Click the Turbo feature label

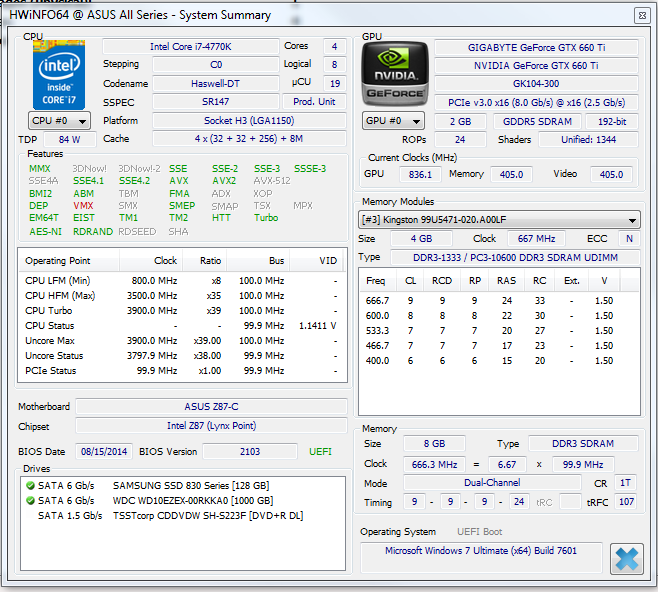[266, 218]
